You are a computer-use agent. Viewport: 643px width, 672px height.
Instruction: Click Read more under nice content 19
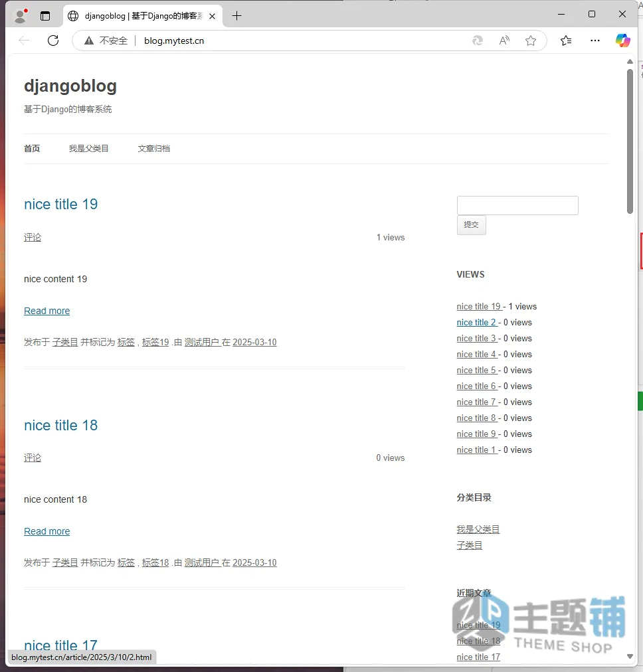tap(46, 311)
